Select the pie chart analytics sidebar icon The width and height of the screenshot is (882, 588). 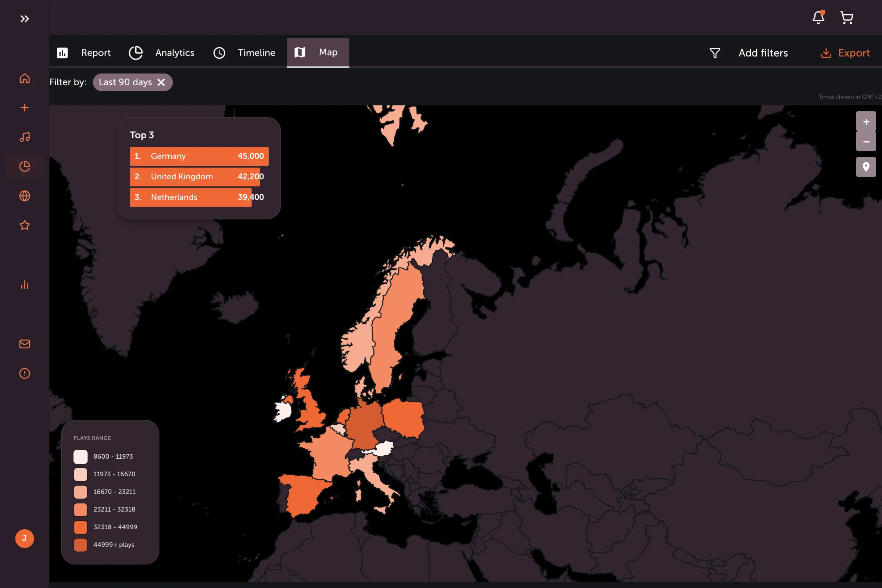[24, 166]
